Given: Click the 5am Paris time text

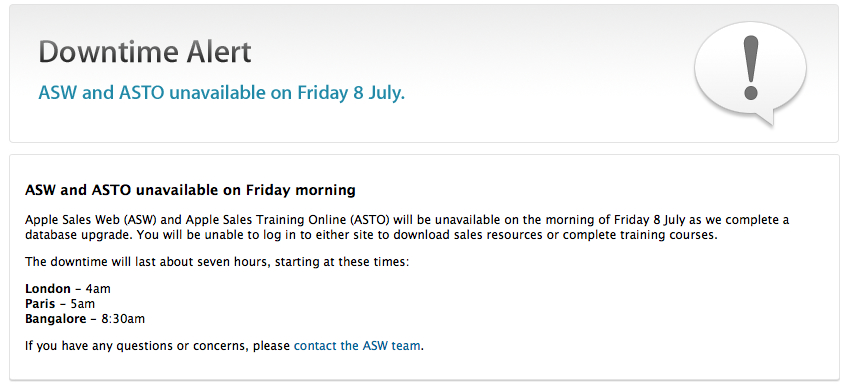Looking at the screenshot, I should (x=83, y=304).
